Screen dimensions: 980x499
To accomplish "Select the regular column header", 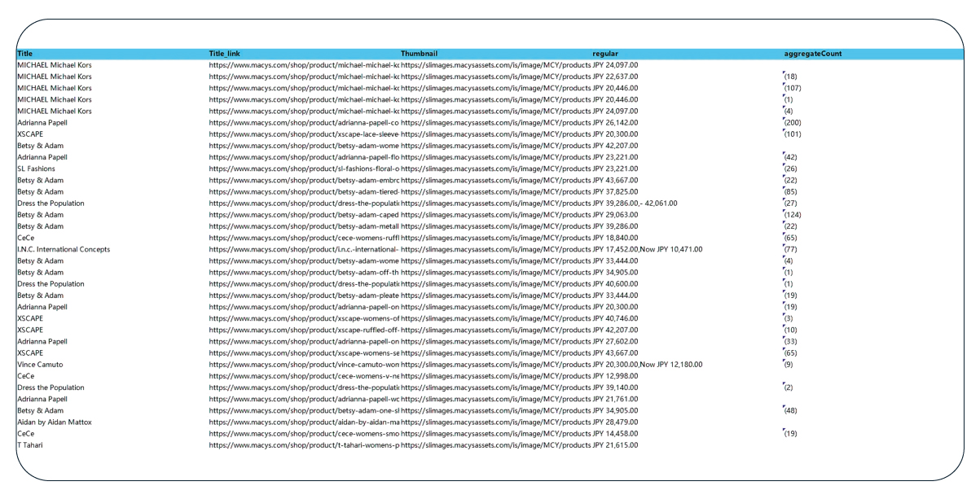I will [x=606, y=54].
